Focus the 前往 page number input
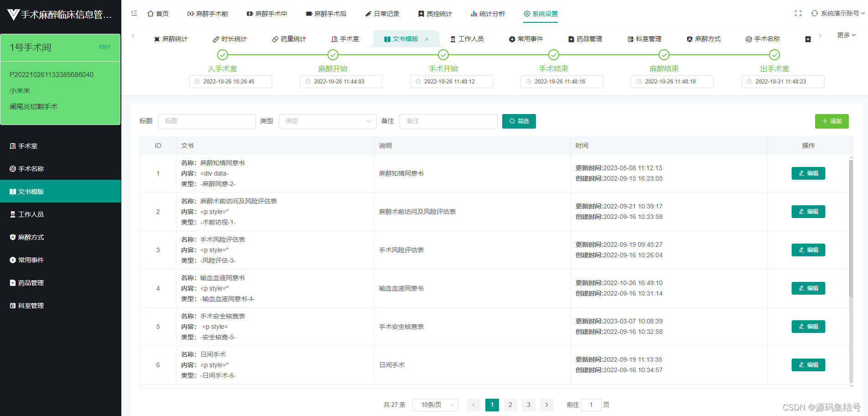This screenshot has height=416, width=868. 591,405
